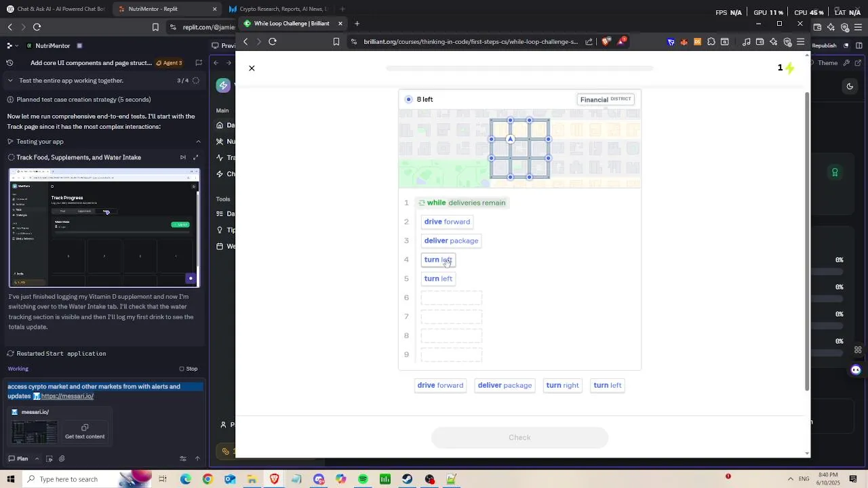Click the lesson progress bar at top
The height and width of the screenshot is (488, 868).
click(x=519, y=68)
